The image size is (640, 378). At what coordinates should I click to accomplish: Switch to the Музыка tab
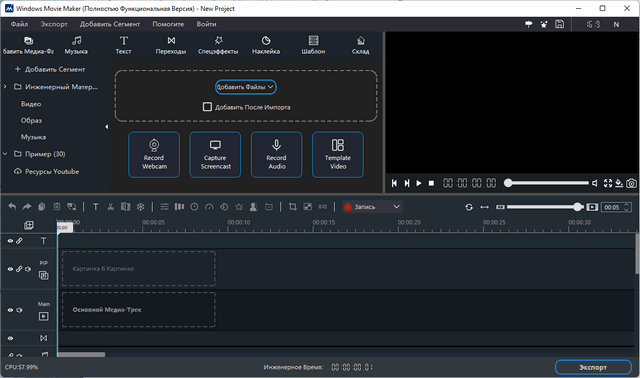(76, 45)
